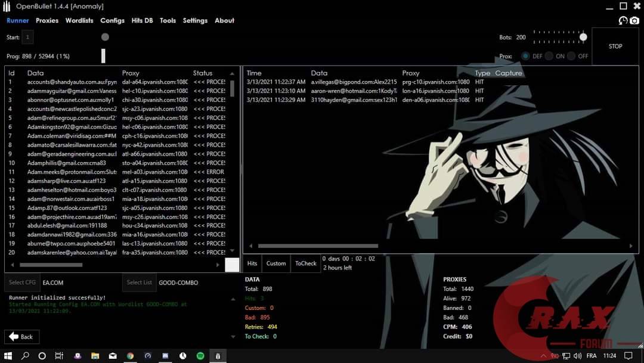Open the Proxies menu tab
The height and width of the screenshot is (363, 644).
47,20
